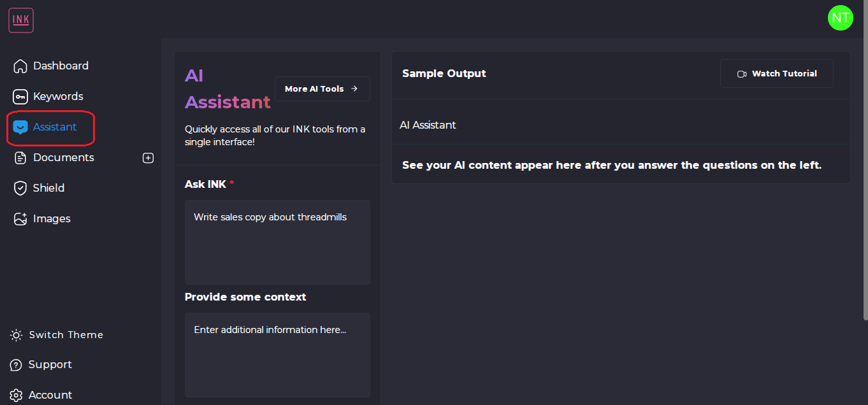The width and height of the screenshot is (868, 405).
Task: Click the Images picture icon
Action: tap(20, 218)
